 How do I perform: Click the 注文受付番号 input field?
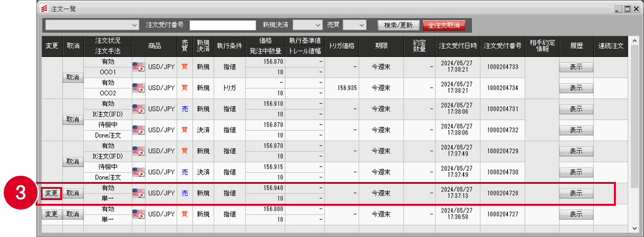(x=222, y=25)
